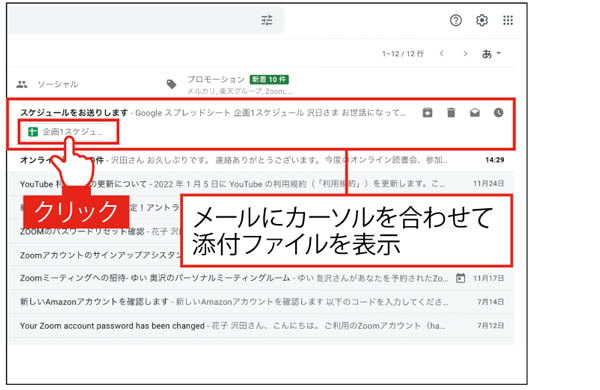Open Gmail settings gear icon
The width and height of the screenshot is (600, 390).
(x=482, y=20)
